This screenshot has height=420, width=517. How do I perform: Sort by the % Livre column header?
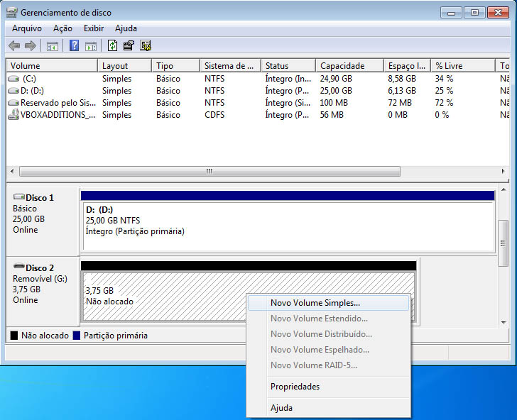click(x=463, y=66)
